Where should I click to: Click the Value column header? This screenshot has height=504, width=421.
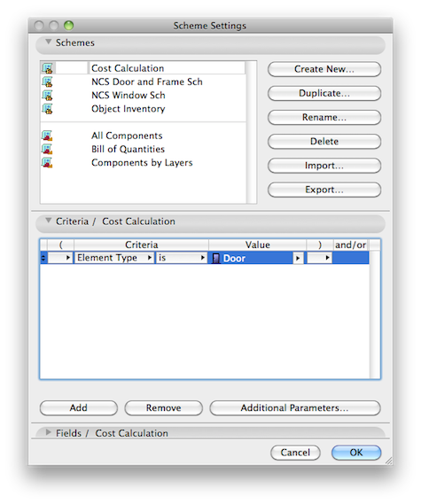coord(257,244)
